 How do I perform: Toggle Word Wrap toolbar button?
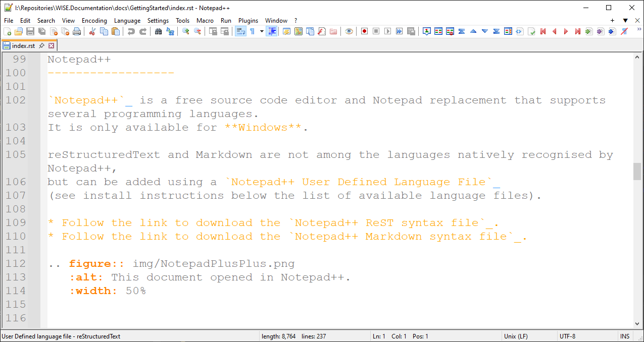(240, 31)
